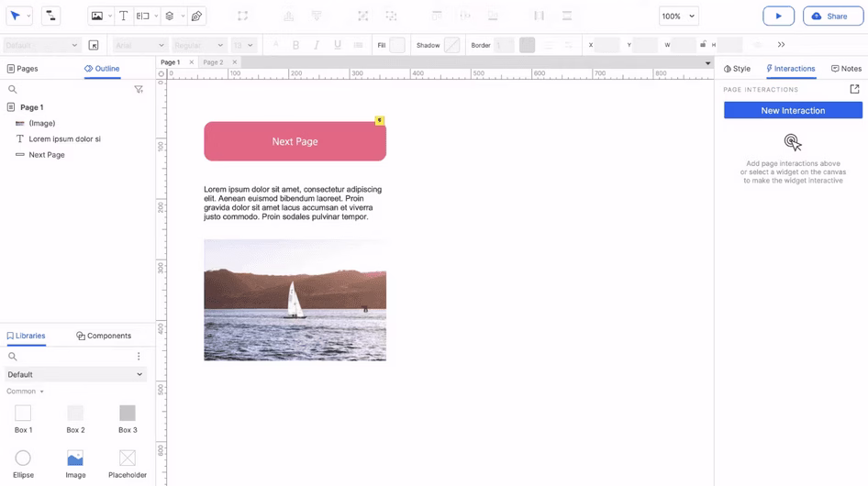This screenshot has width=868, height=486.
Task: Open the widget style manager icon
Action: coord(94,45)
